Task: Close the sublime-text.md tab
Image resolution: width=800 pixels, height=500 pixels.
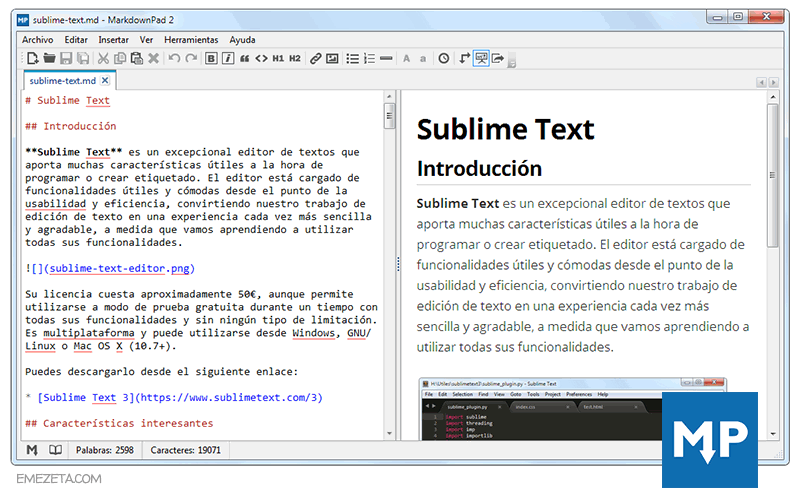Action: (x=105, y=80)
